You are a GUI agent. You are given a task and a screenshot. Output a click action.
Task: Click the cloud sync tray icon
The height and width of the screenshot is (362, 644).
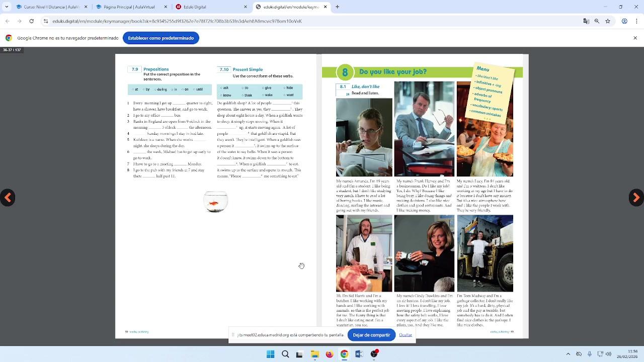(579, 354)
